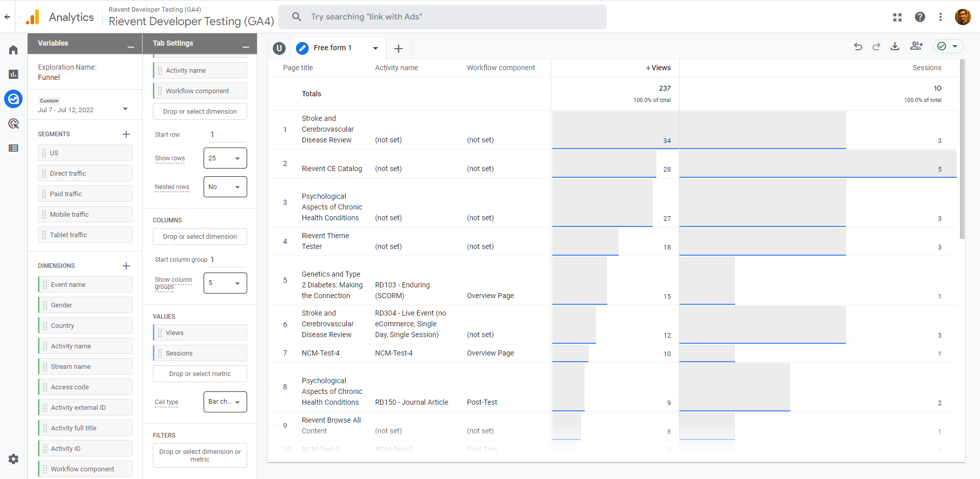
Task: Edit the Start column group field
Action: (227, 260)
